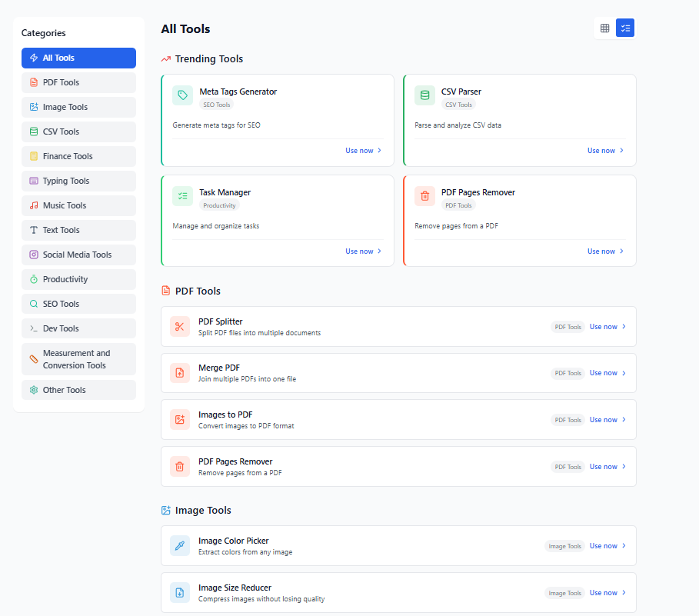
Task: Click the Meta Tags Generator tag icon
Action: coord(183,95)
